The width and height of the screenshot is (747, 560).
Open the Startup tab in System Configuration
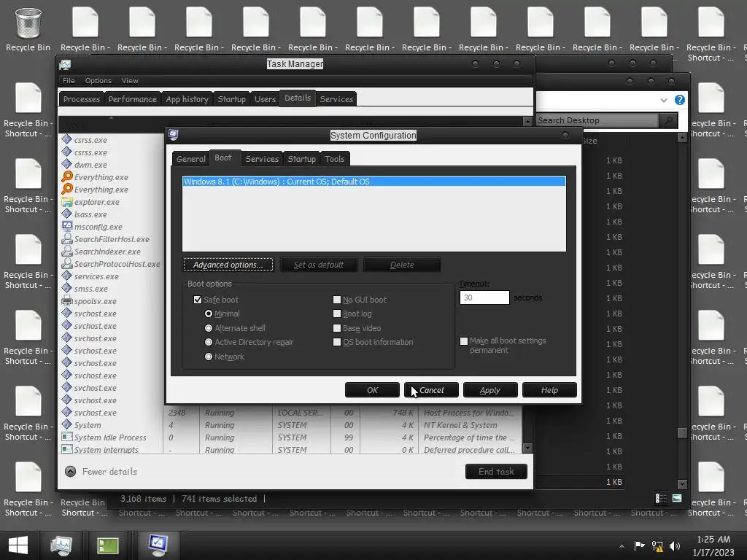tap(301, 159)
